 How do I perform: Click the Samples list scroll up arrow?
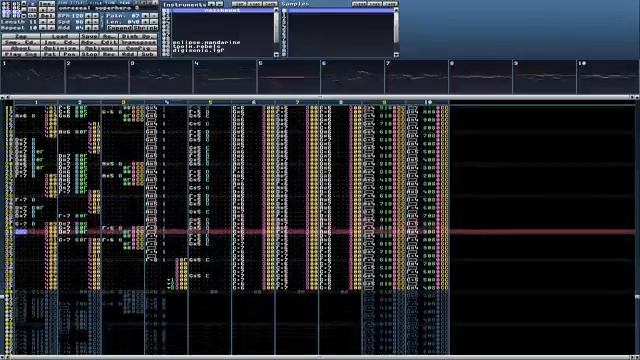396,10
